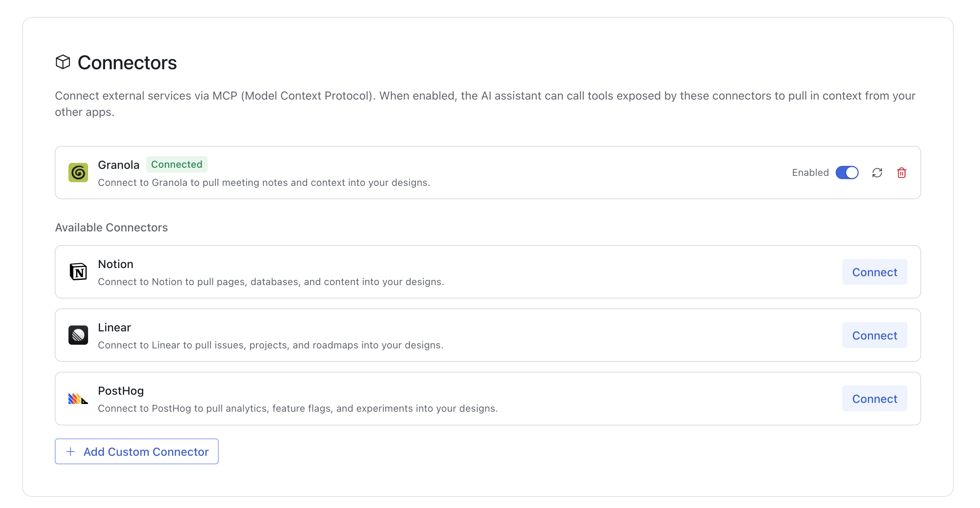The image size is (980, 508).
Task: Connect the PostHog connector
Action: (874, 399)
